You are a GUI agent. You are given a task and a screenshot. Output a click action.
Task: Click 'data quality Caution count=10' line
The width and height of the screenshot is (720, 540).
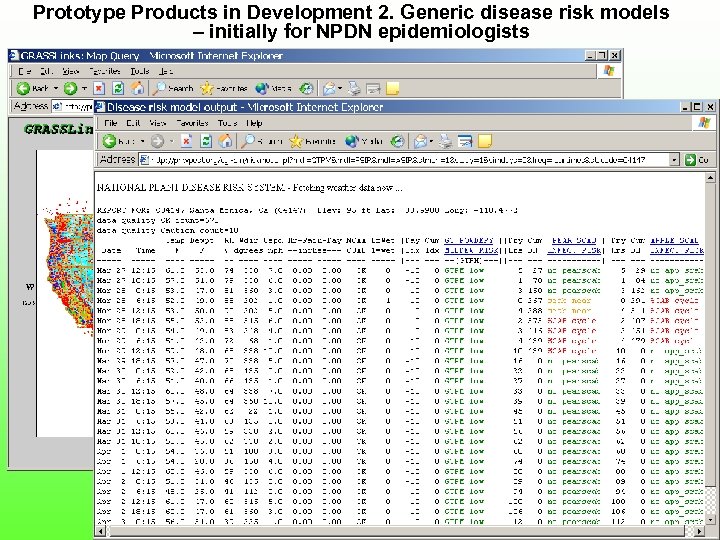coord(168,231)
